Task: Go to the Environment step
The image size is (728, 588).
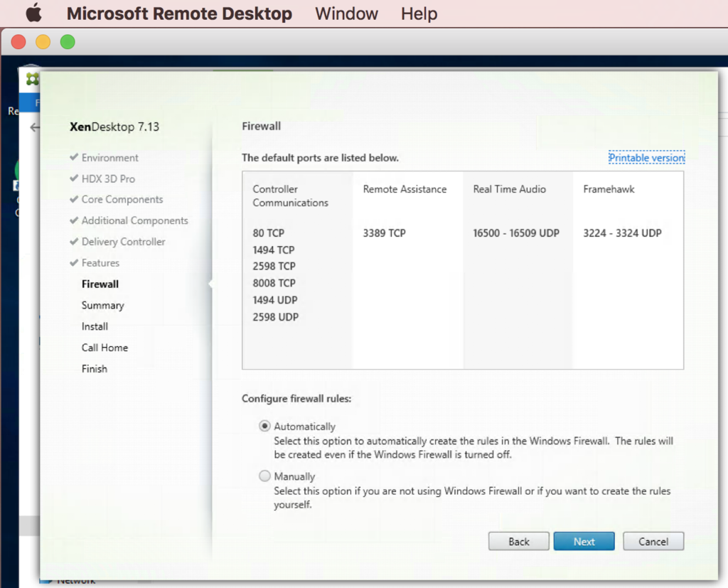Action: point(110,158)
